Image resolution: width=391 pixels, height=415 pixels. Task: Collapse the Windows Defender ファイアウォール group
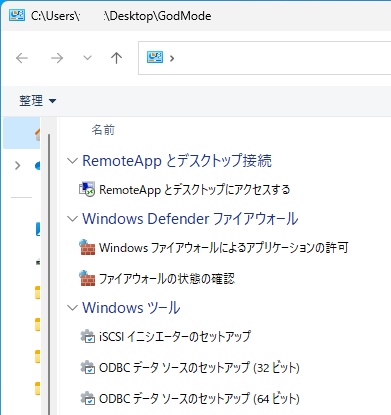coord(72,219)
